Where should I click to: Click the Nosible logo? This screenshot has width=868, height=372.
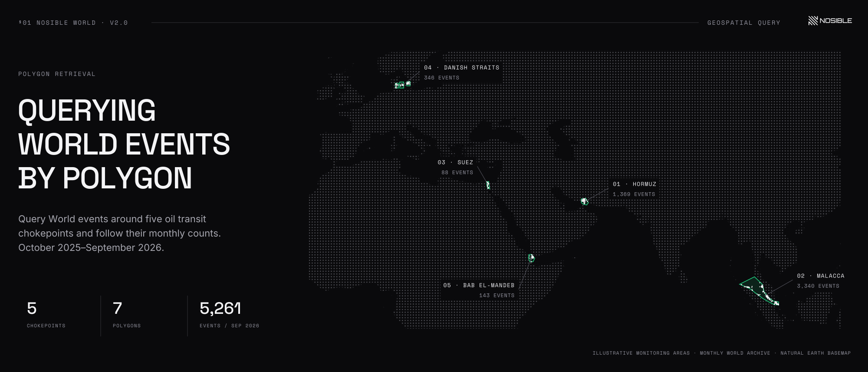pos(830,21)
